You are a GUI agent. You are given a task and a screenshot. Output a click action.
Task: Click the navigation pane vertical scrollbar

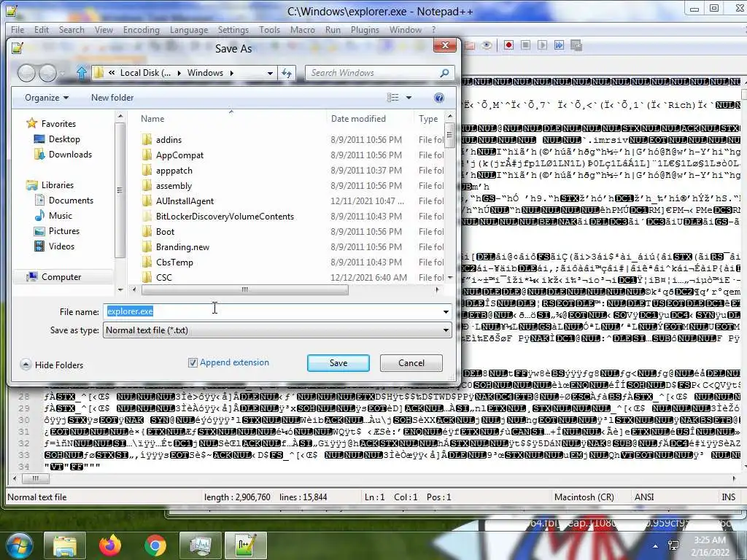point(120,190)
